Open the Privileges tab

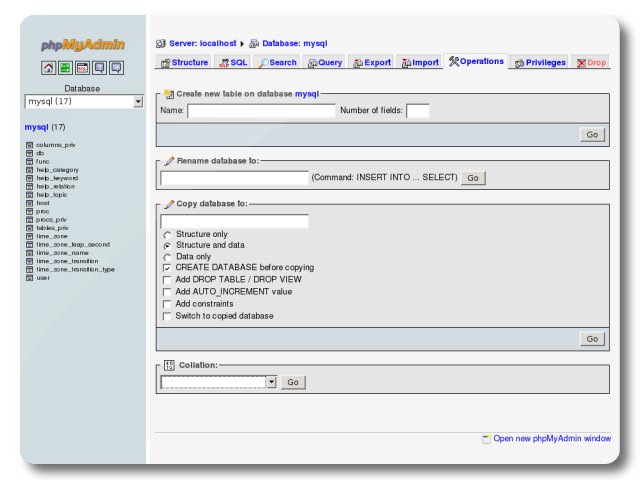[x=539, y=62]
